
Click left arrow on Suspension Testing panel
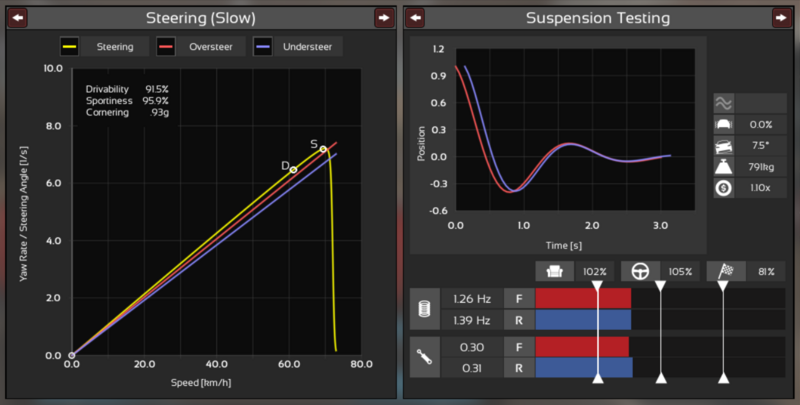tap(417, 18)
